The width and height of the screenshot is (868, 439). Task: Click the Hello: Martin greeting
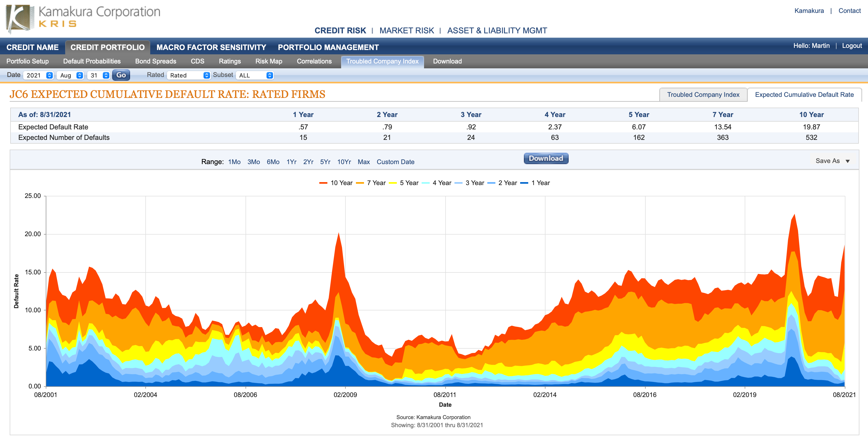pos(811,46)
